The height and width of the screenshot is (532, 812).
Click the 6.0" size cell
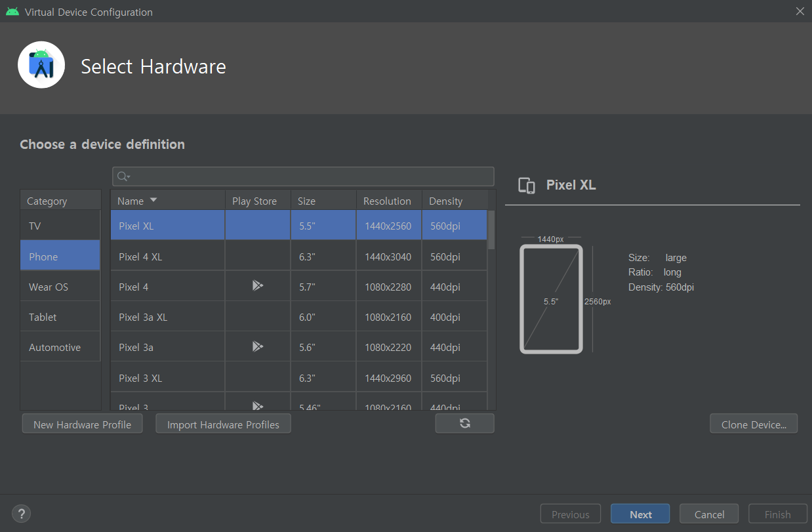[x=323, y=317]
